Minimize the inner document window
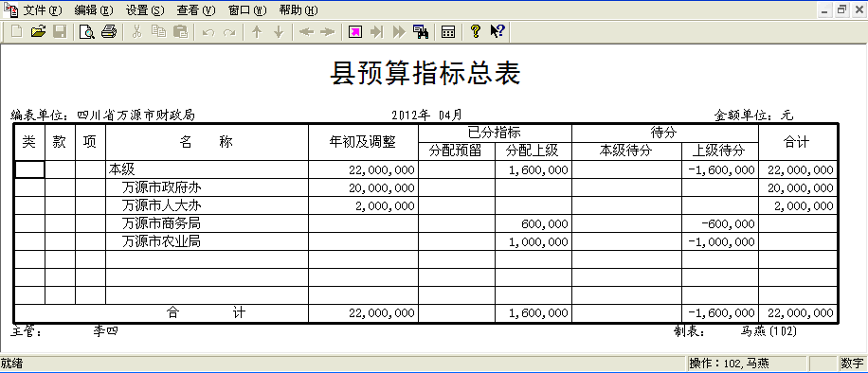The width and height of the screenshot is (868, 373). tap(825, 10)
